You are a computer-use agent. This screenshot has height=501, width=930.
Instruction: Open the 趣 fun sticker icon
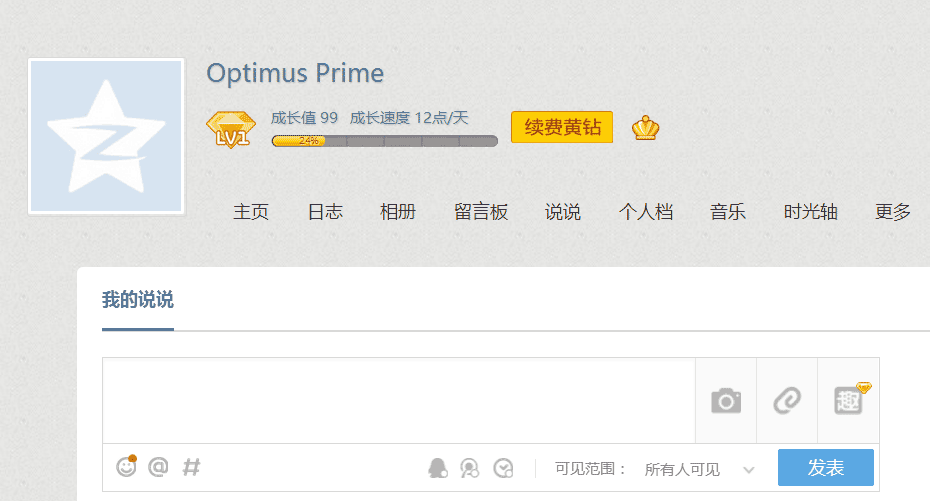tap(849, 400)
